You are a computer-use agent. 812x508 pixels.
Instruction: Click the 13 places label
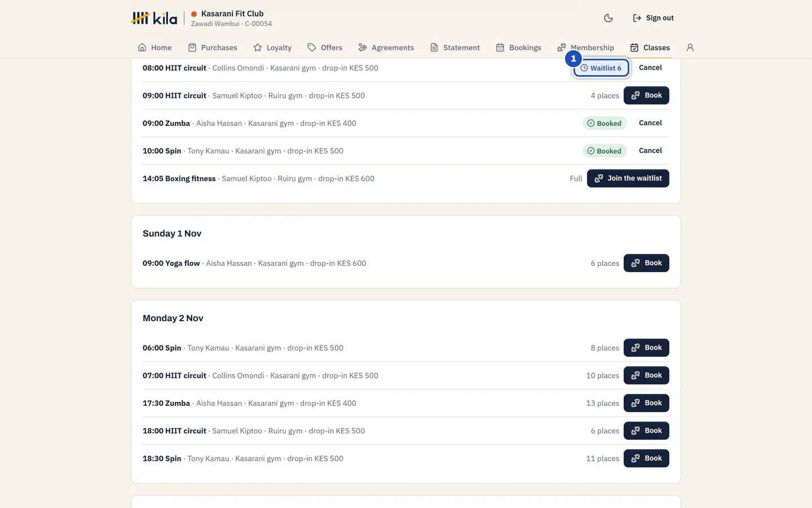click(x=603, y=403)
